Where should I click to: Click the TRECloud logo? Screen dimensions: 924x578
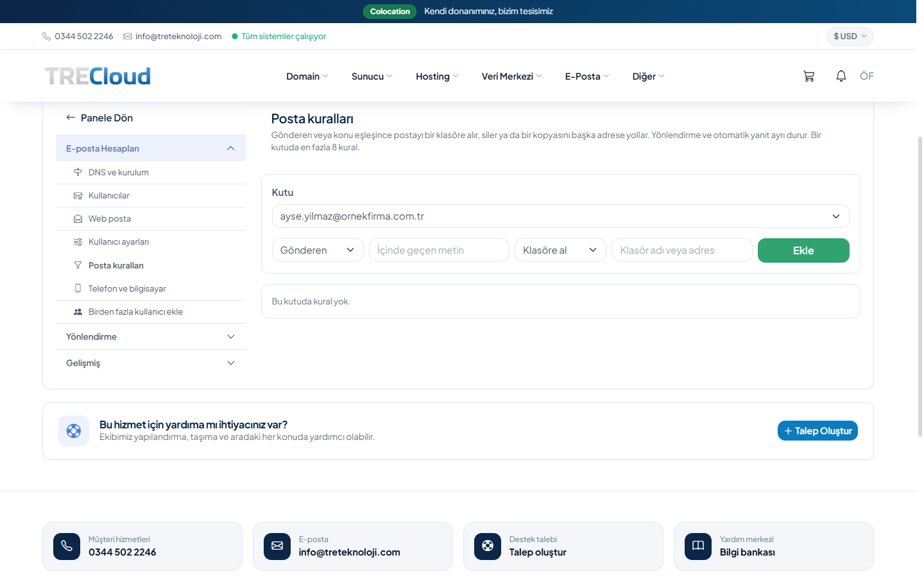(98, 76)
